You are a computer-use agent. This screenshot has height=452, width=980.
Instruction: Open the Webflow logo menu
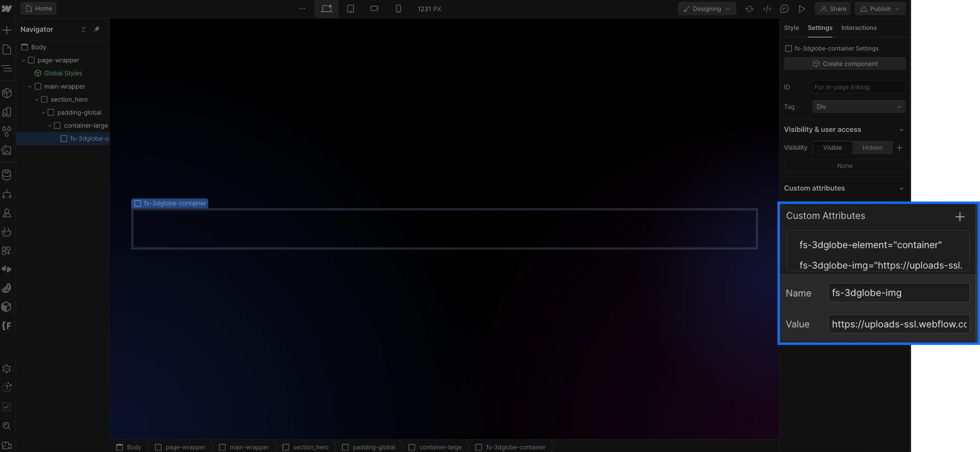tap(7, 9)
